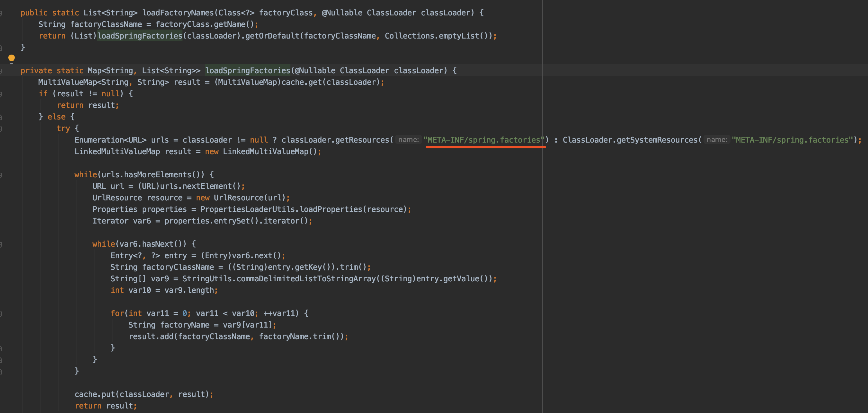The height and width of the screenshot is (413, 868).
Task: Click the cache.get(classLoader) call
Action: (x=331, y=82)
